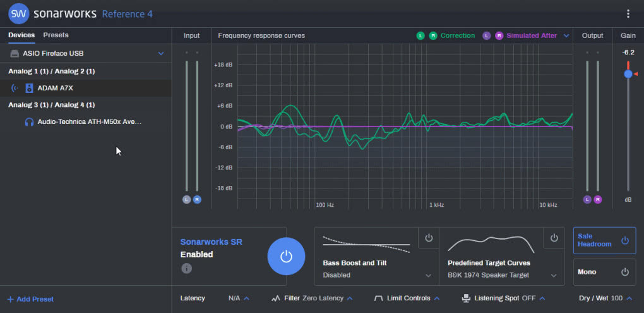This screenshot has height=313, width=644.
Task: Click Analog 1 (1) / Analog 2 (1) header
Action: pyautogui.click(x=52, y=71)
